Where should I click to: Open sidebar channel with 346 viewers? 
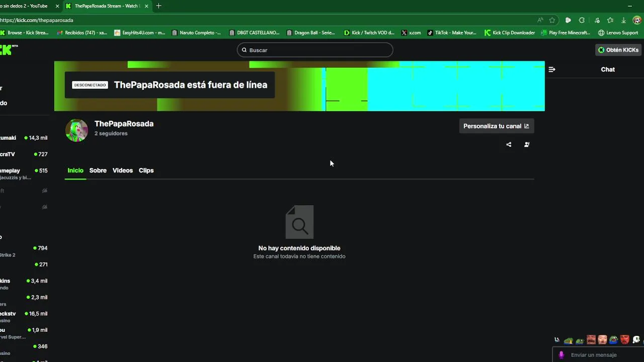(24, 349)
